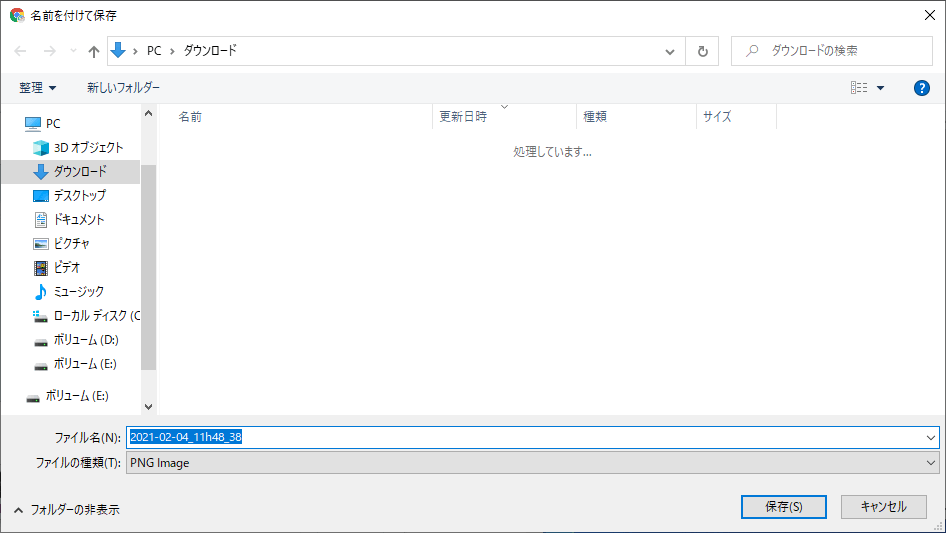Click the Help question mark icon
The width and height of the screenshot is (946, 533).
tap(922, 88)
